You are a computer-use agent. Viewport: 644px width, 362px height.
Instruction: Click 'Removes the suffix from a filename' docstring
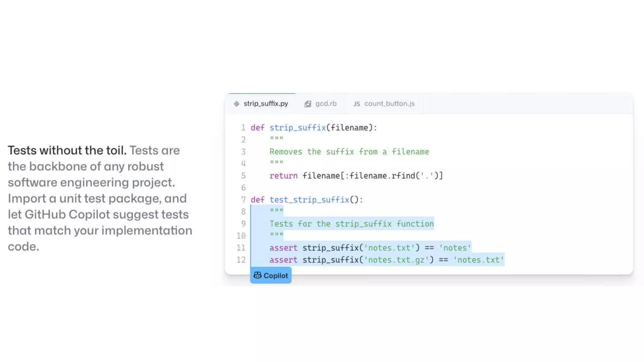tap(349, 152)
